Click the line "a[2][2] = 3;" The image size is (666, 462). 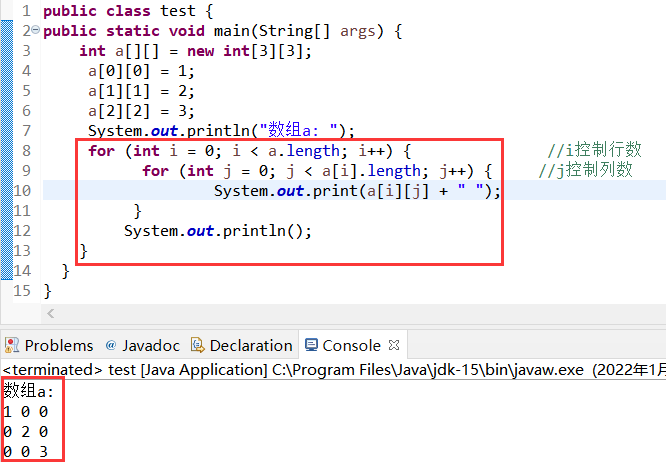pyautogui.click(x=141, y=111)
